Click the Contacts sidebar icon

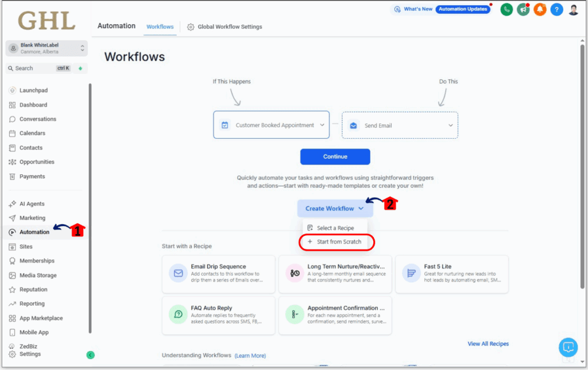click(x=13, y=148)
